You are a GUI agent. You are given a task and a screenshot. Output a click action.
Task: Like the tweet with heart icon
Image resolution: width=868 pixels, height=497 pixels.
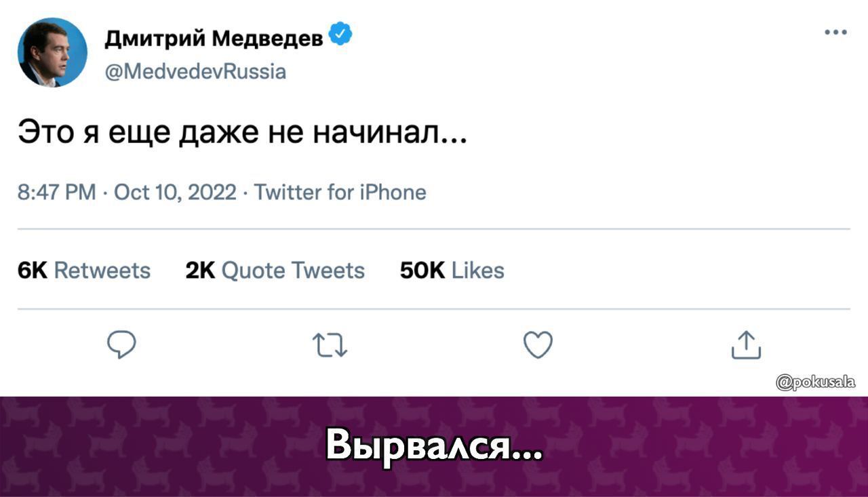pos(538,345)
